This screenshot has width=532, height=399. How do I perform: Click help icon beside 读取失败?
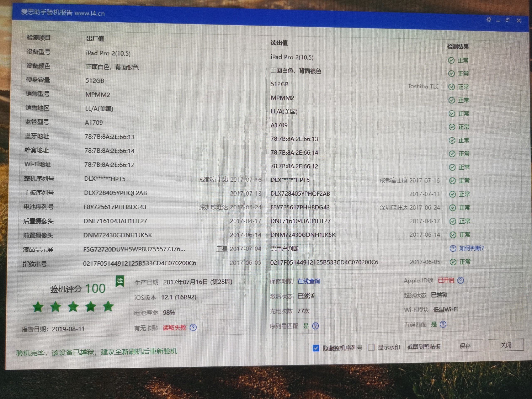pos(193,327)
